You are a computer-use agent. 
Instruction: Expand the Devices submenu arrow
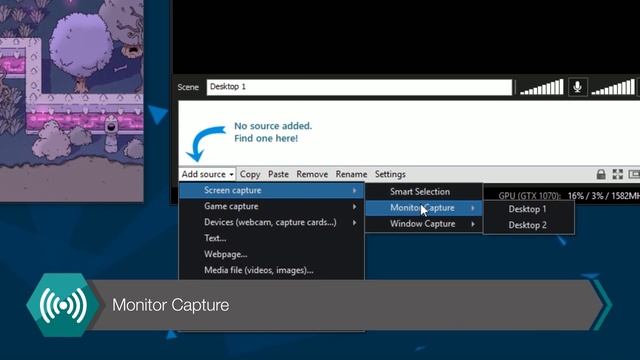click(x=354, y=222)
